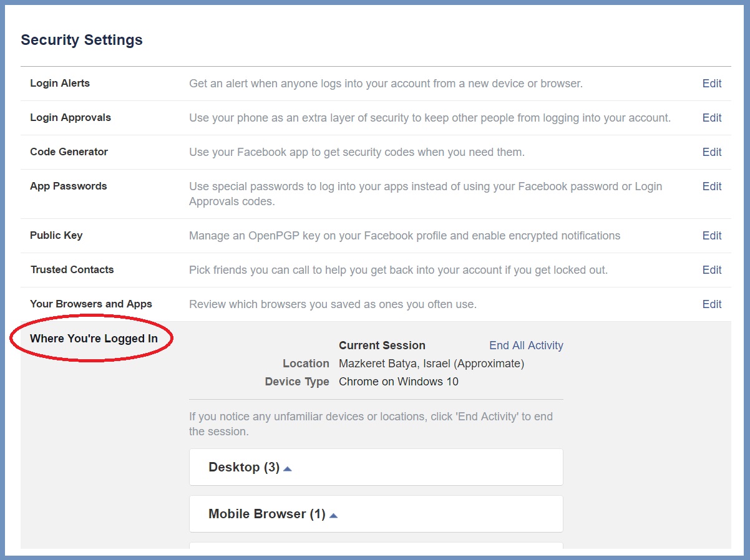Edit Your Browsers and Apps
This screenshot has height=560, width=750.
point(711,304)
